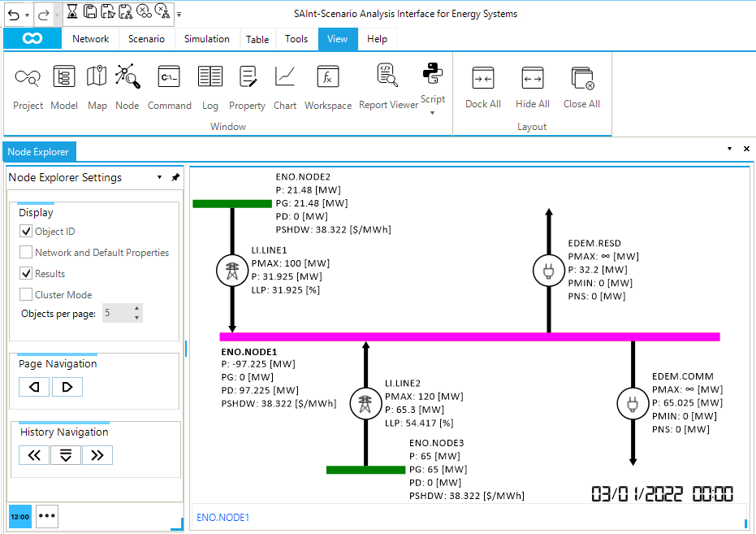Click the save network floppy icon
This screenshot has height=534, width=756.
125,11
